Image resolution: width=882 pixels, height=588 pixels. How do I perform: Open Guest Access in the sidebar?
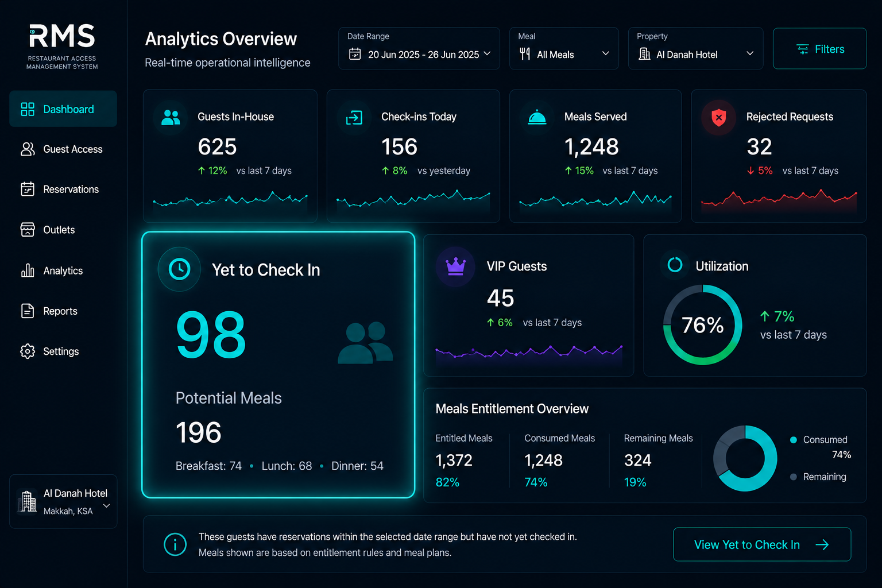pyautogui.click(x=63, y=149)
